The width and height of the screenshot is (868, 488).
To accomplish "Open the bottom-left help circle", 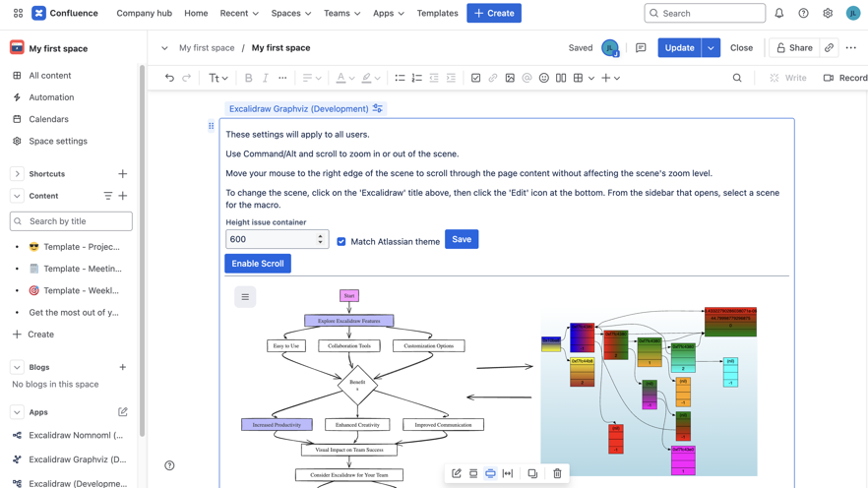I will click(x=169, y=466).
